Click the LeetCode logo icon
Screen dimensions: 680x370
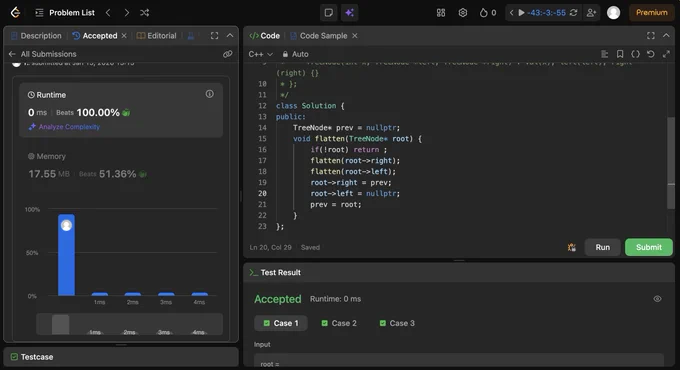point(15,13)
